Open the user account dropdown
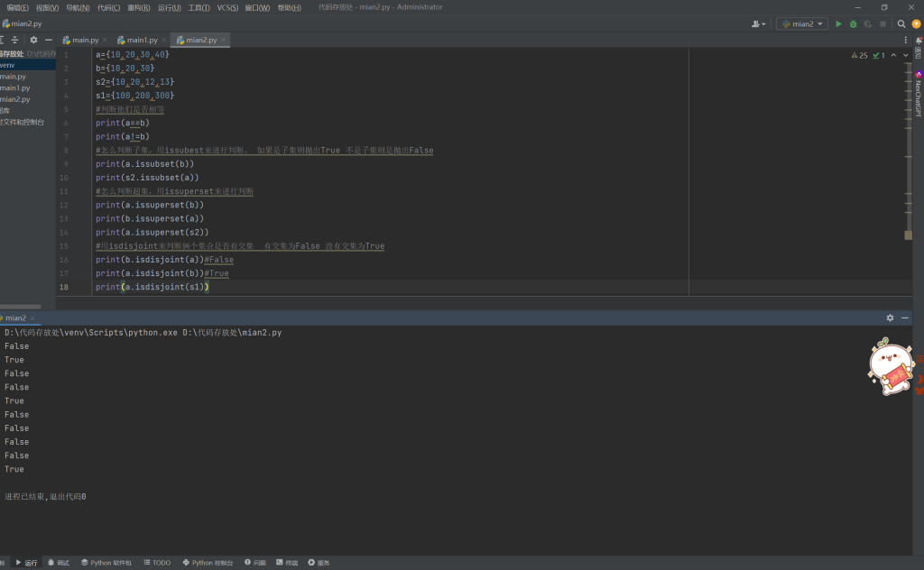This screenshot has height=570, width=924. [759, 24]
